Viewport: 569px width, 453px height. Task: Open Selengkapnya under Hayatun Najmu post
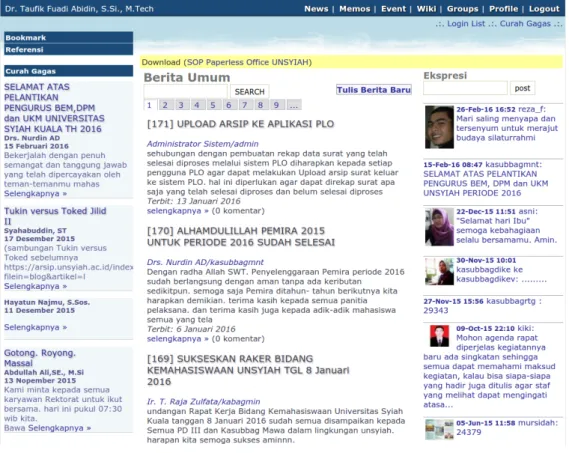(x=36, y=327)
